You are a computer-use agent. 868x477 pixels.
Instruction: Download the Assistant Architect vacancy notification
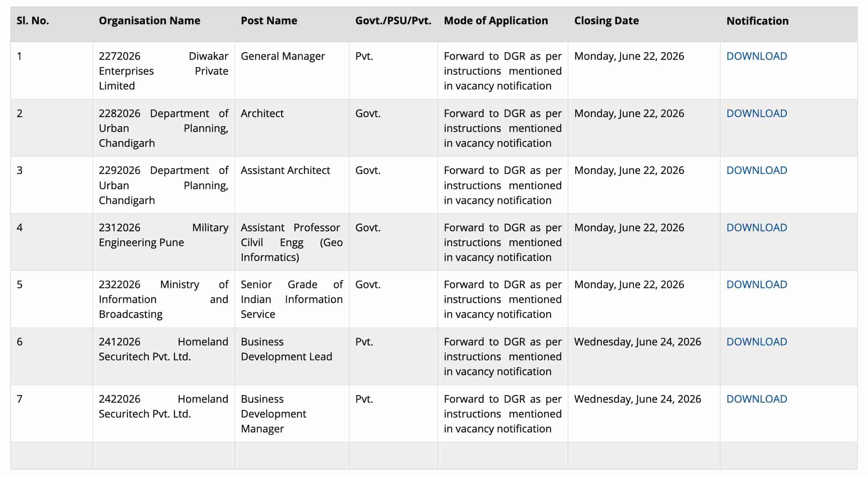coord(756,170)
